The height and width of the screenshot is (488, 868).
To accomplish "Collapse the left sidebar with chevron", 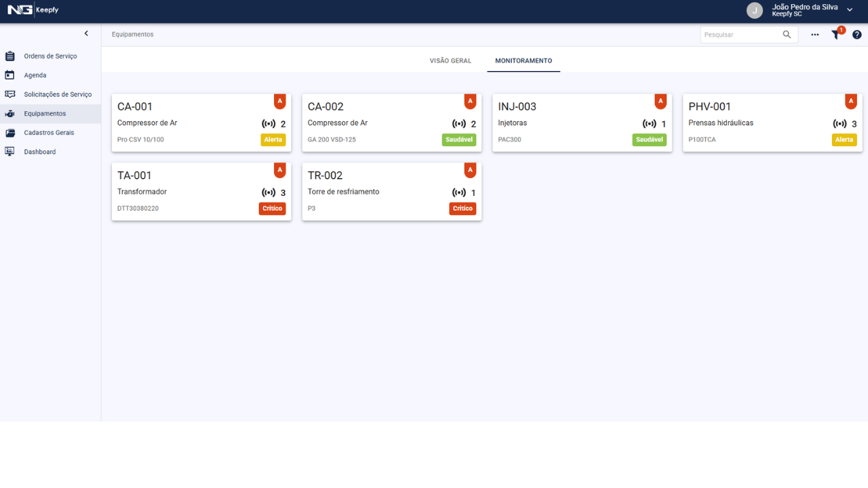I will (x=86, y=33).
